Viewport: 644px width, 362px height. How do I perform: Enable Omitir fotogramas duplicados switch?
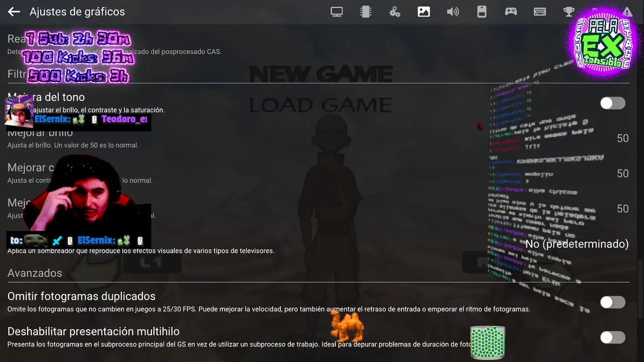pyautogui.click(x=613, y=302)
